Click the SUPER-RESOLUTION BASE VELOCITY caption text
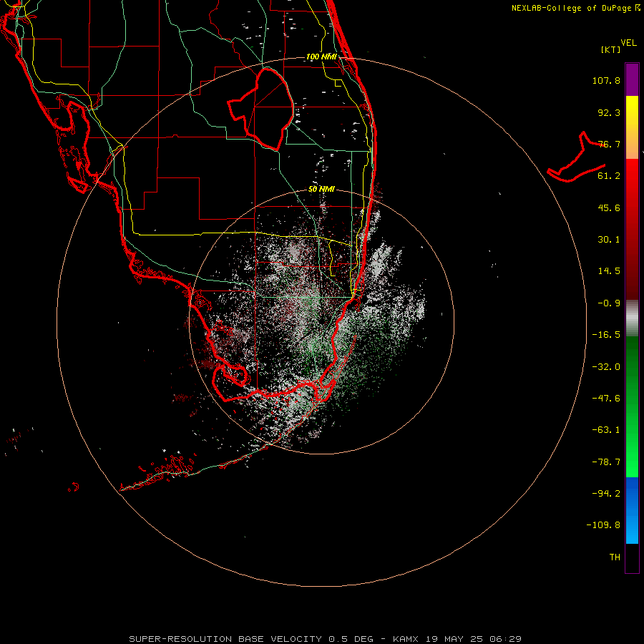The height and width of the screenshot is (644, 644). [x=225, y=639]
